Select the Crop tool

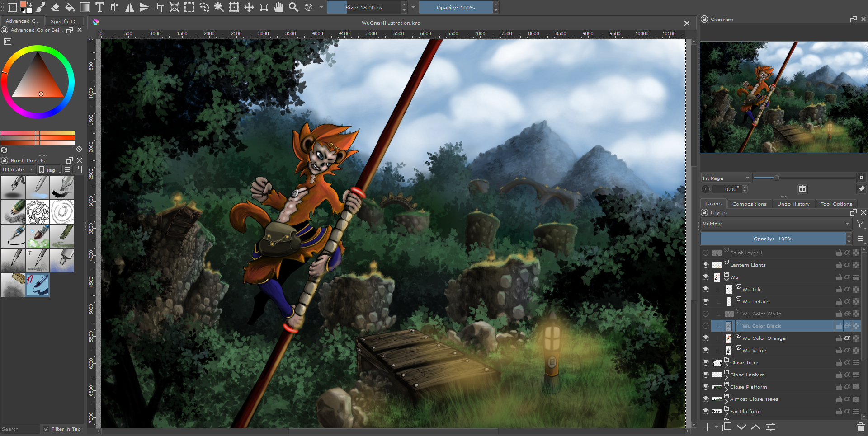[x=160, y=7]
